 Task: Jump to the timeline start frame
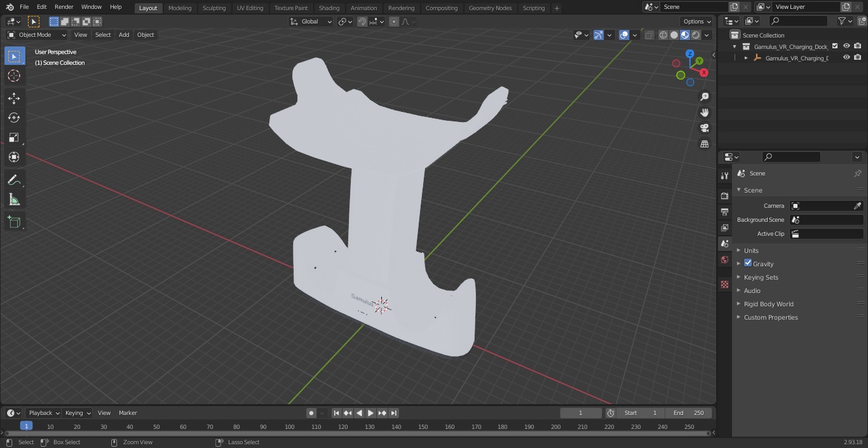click(x=337, y=413)
